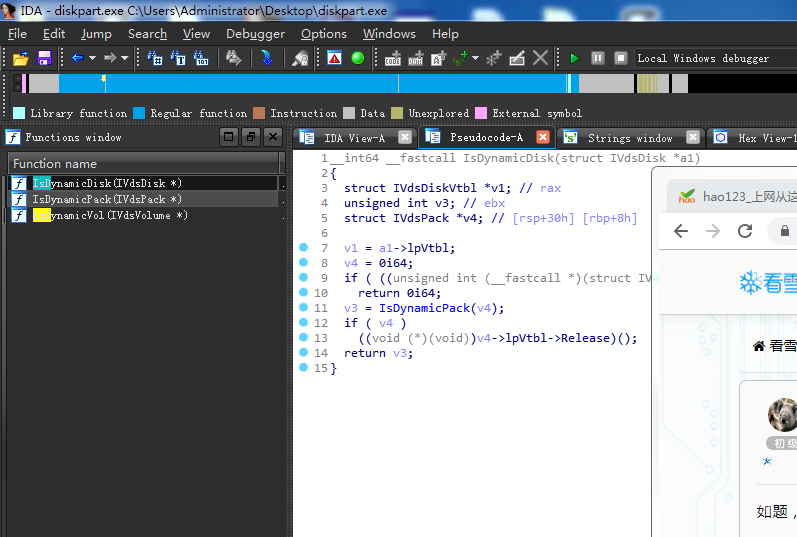This screenshot has width=797, height=537.
Task: Click the helmet lumina icon in toolbar
Action: click(x=300, y=58)
